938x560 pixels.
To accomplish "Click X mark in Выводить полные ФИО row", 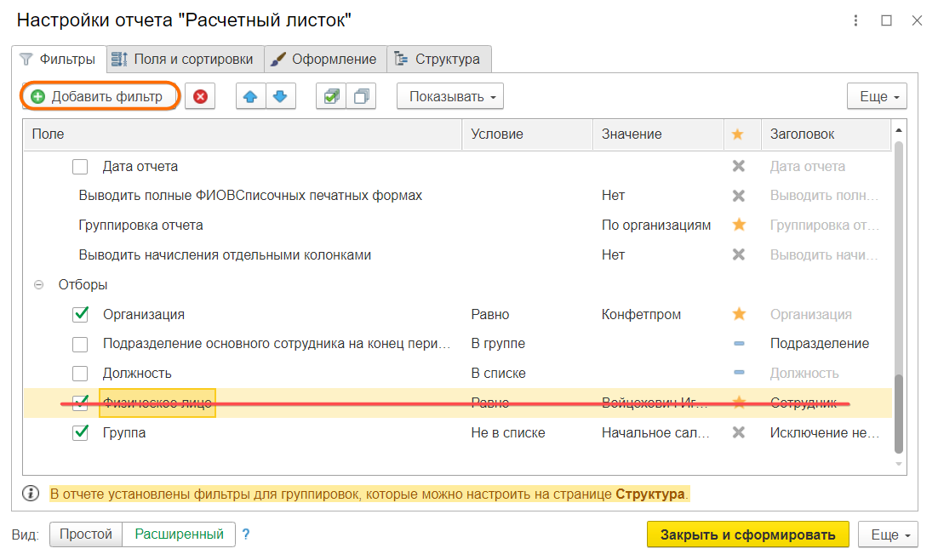I will [739, 196].
